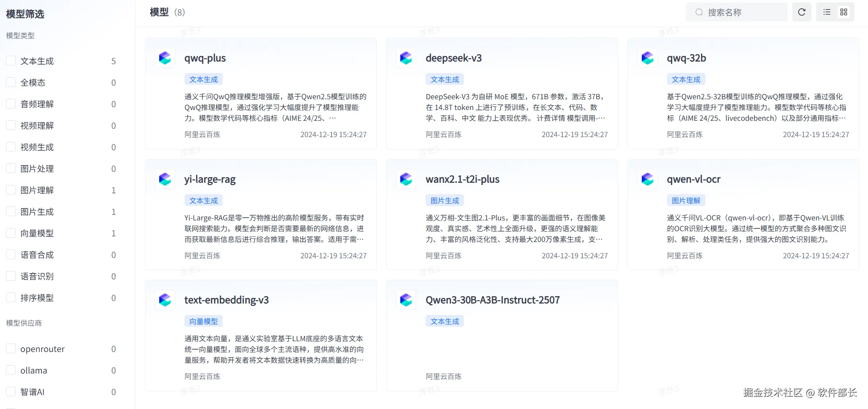Focus the 搜索名称 search field
This screenshot has width=868, height=409.
click(x=736, y=12)
